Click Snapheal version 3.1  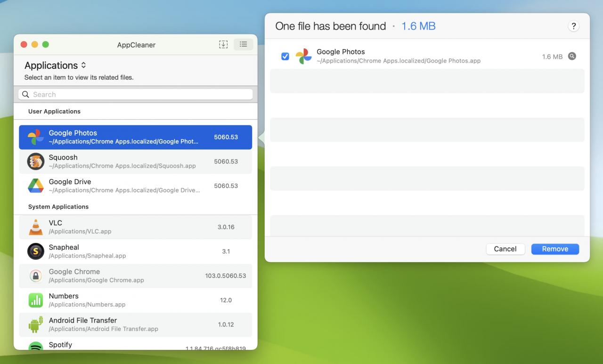pyautogui.click(x=226, y=251)
